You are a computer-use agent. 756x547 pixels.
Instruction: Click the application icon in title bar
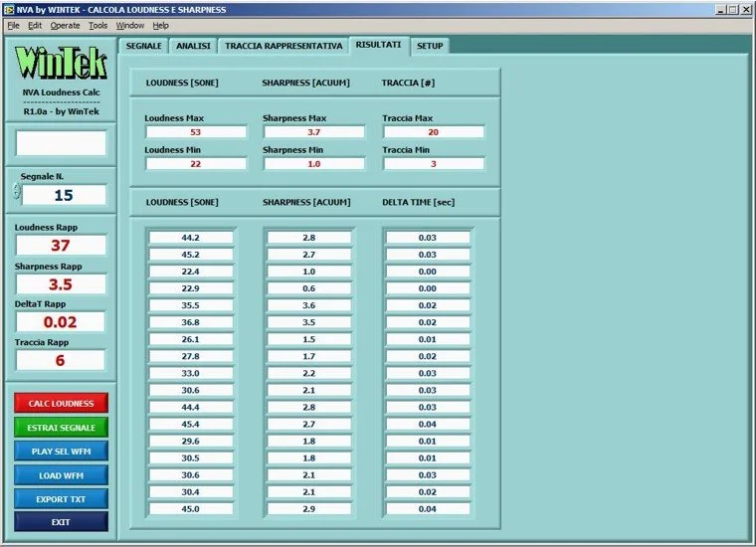[9, 10]
